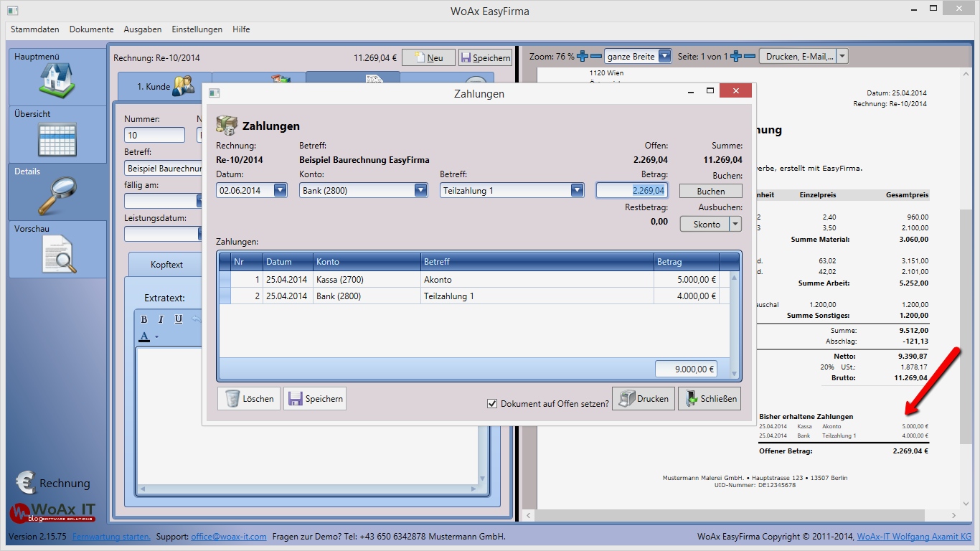Open the office@woax-it.com support link
The height and width of the screenshot is (551, 980).
229,537
